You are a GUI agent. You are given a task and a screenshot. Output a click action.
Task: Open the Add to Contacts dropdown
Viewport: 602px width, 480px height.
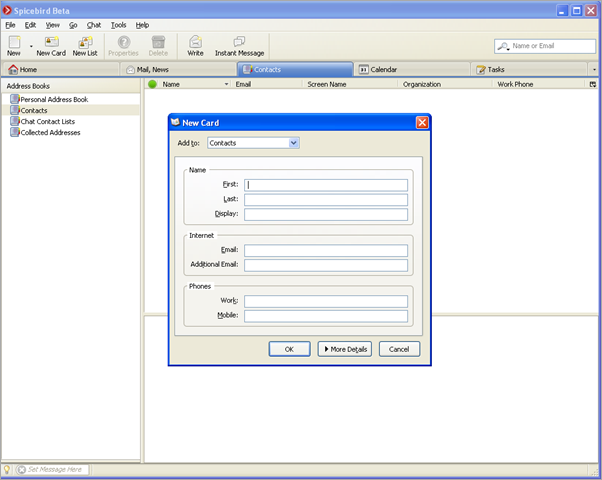pyautogui.click(x=253, y=143)
